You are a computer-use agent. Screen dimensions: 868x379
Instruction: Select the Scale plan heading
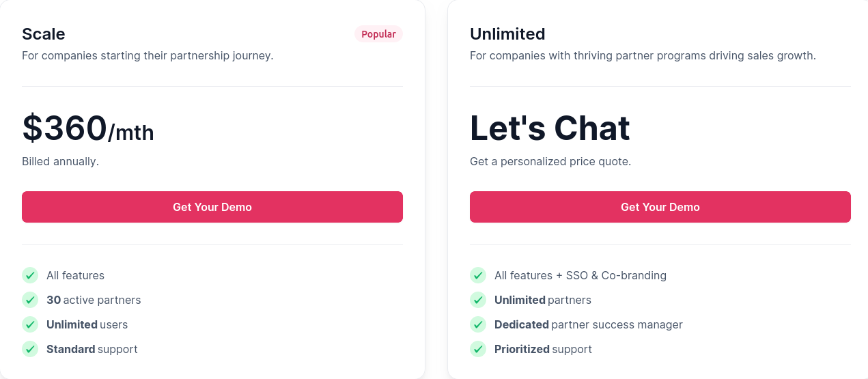[x=44, y=34]
